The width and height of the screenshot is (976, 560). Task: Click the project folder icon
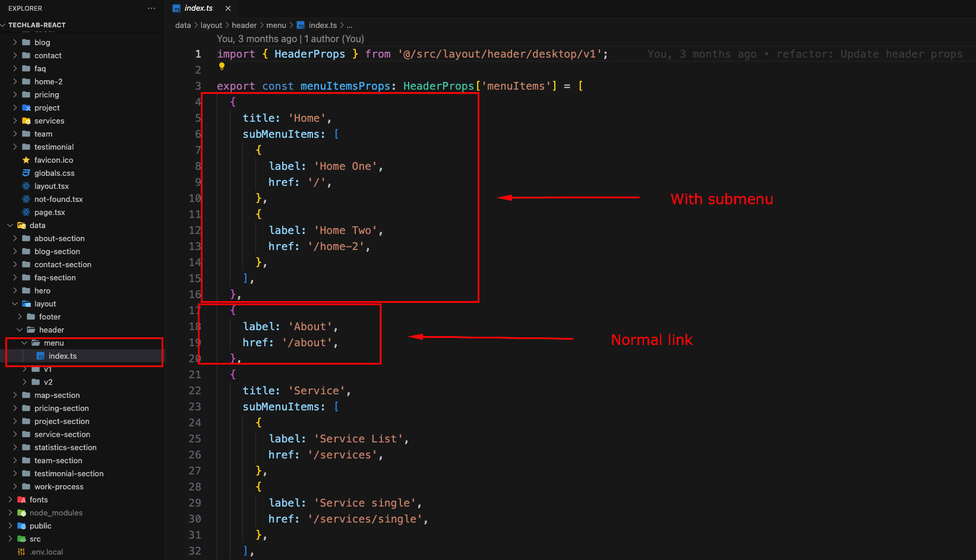tap(26, 108)
